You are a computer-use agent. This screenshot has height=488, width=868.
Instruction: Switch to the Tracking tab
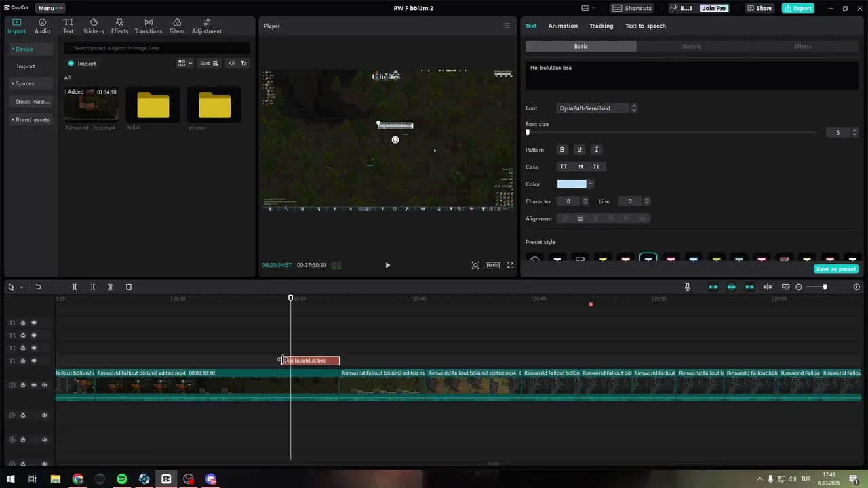[x=601, y=26]
